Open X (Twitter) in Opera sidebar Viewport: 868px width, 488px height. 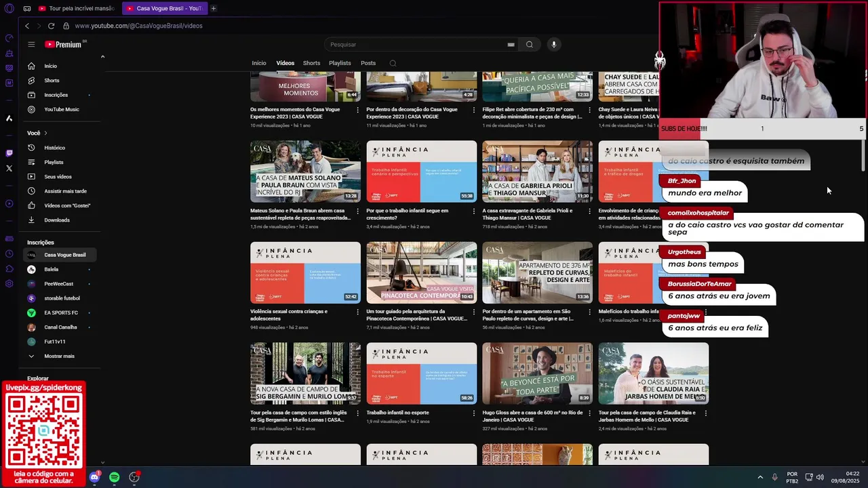[9, 168]
